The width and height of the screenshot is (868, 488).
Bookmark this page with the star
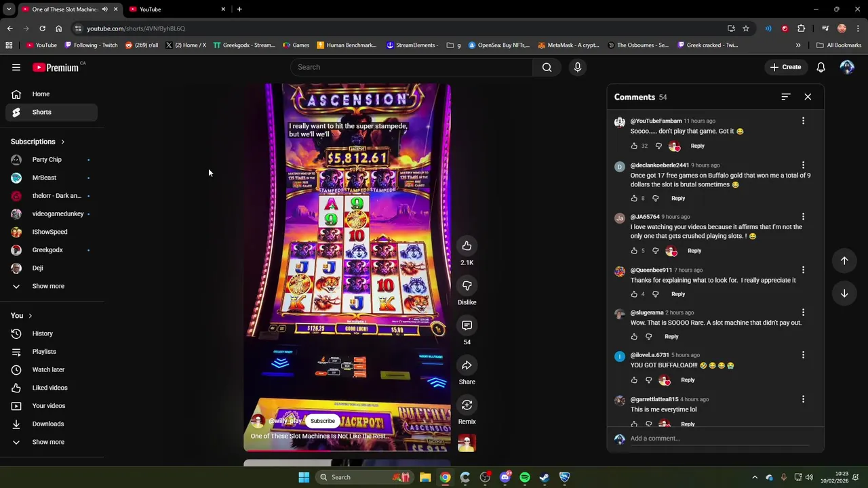[746, 28]
